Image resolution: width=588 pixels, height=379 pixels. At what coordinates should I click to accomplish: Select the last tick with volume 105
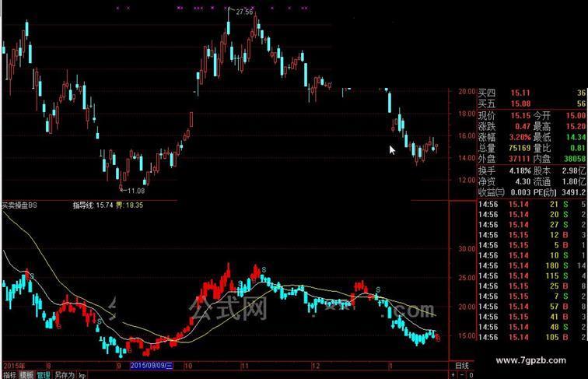(532, 337)
